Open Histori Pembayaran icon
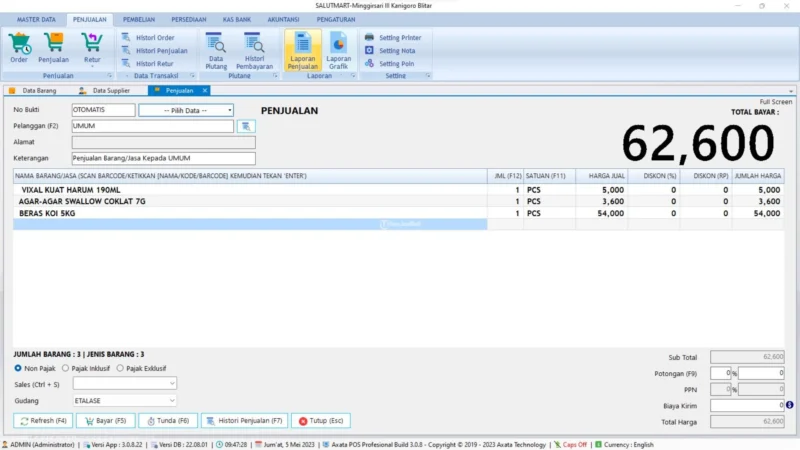This screenshot has height=450, width=800. [x=254, y=44]
